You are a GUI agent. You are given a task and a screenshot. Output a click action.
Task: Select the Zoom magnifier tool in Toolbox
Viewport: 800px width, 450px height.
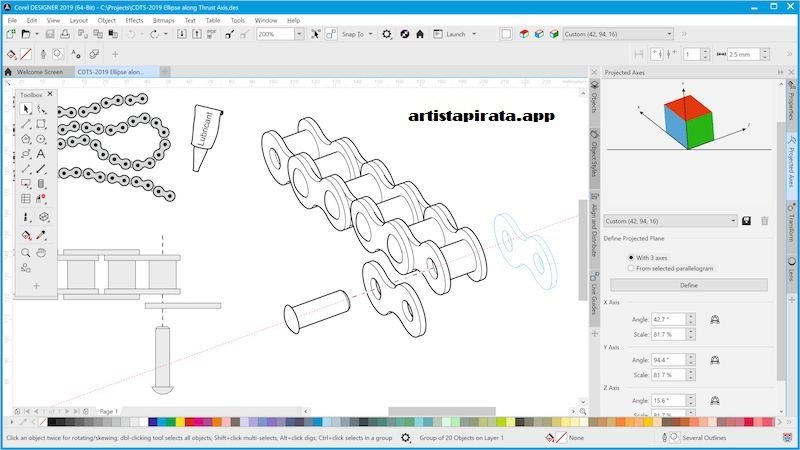click(26, 253)
